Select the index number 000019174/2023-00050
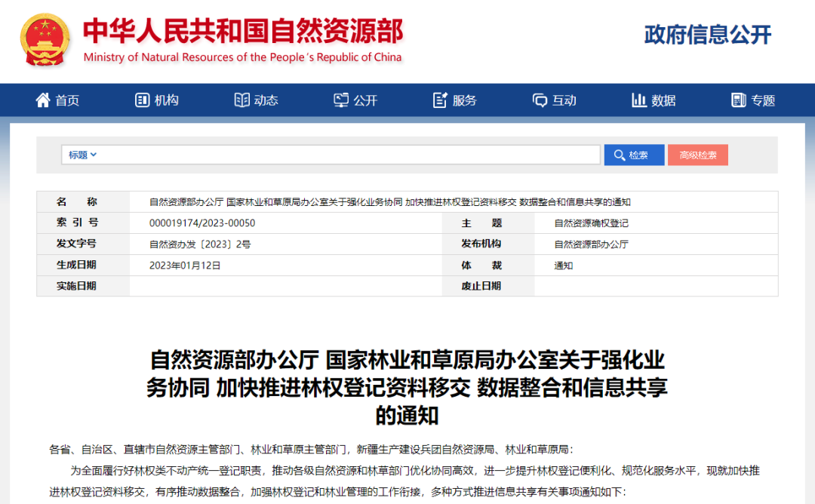Viewport: 815px width, 504px height. pyautogui.click(x=202, y=223)
